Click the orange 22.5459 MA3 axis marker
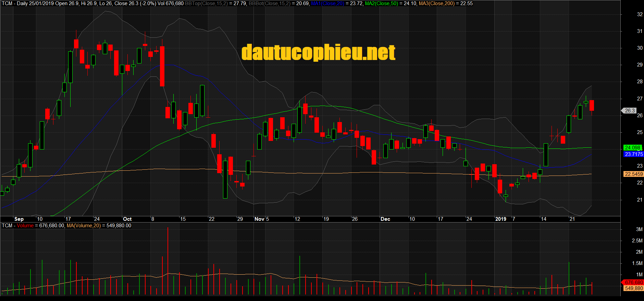Image resolution: width=644 pixels, height=301 pixels. tap(633, 174)
